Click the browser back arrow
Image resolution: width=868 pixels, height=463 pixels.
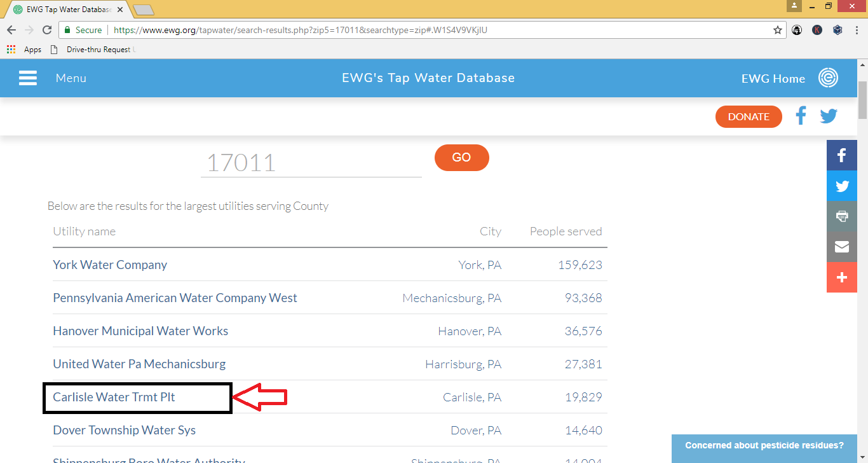(11, 30)
